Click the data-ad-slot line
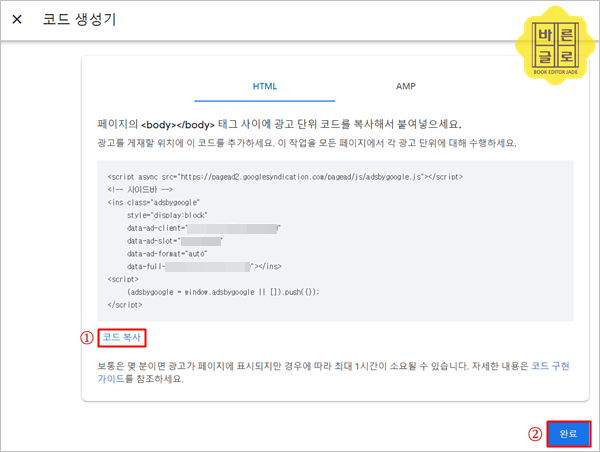The height and width of the screenshot is (452, 600). tap(175, 241)
